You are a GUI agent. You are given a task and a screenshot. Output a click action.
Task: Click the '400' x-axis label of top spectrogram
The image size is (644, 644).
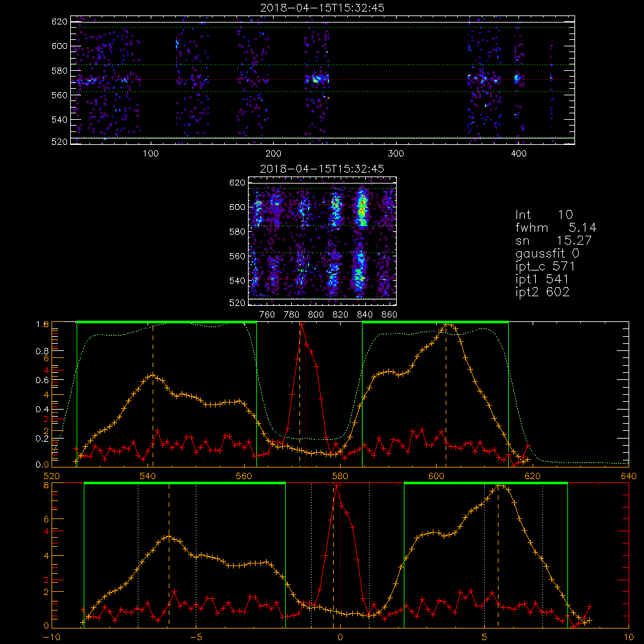[518, 154]
